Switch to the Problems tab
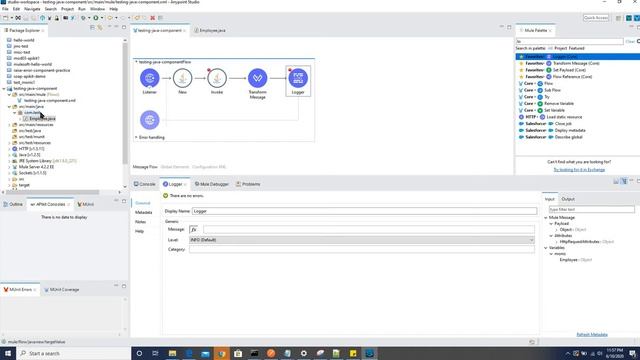 tap(248, 184)
